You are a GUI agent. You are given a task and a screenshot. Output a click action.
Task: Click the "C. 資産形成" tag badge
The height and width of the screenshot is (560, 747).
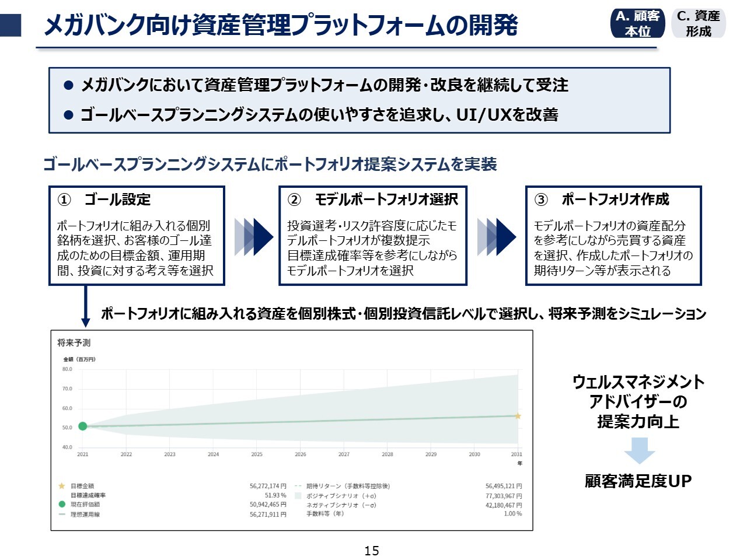tap(698, 23)
